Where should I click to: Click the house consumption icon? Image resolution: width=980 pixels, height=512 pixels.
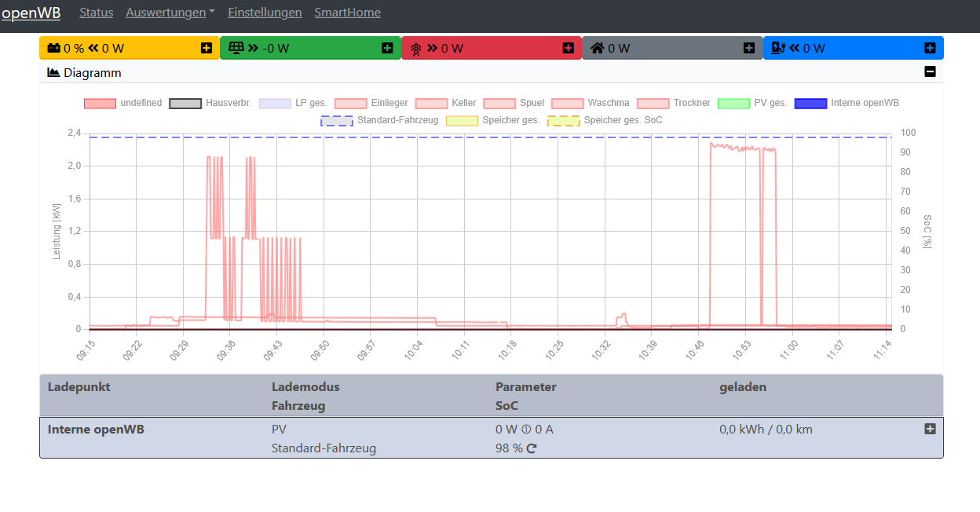597,49
